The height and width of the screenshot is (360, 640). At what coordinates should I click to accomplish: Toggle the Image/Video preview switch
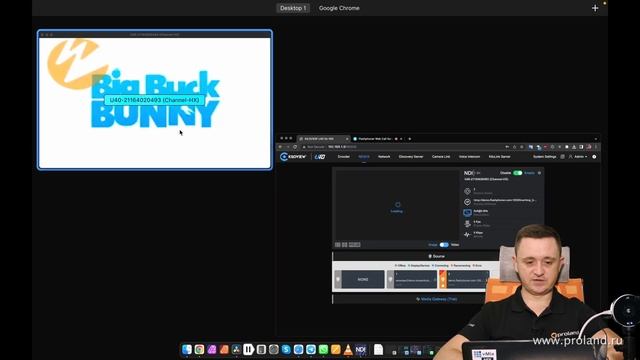click(x=444, y=245)
